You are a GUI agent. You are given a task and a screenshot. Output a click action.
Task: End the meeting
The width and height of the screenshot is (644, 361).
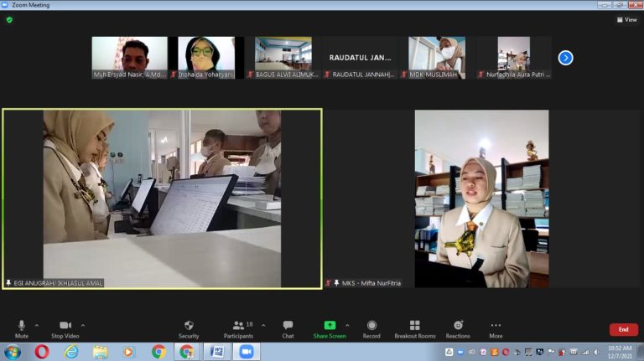click(x=624, y=329)
